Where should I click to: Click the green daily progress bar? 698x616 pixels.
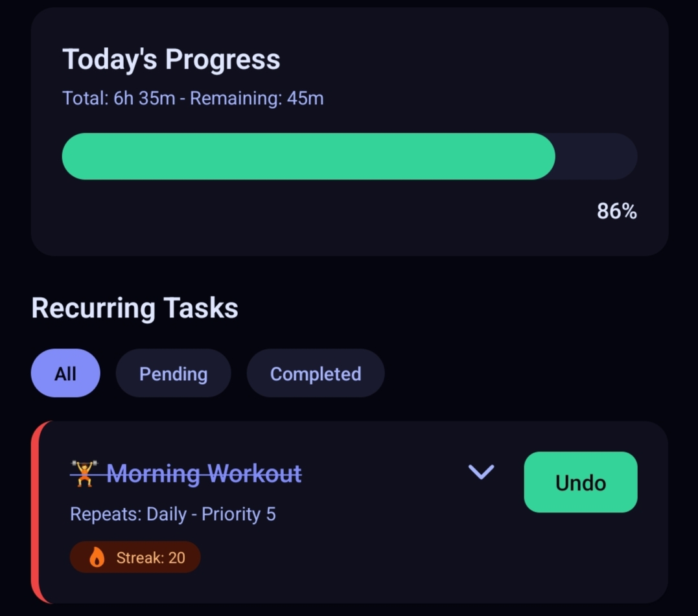308,155
